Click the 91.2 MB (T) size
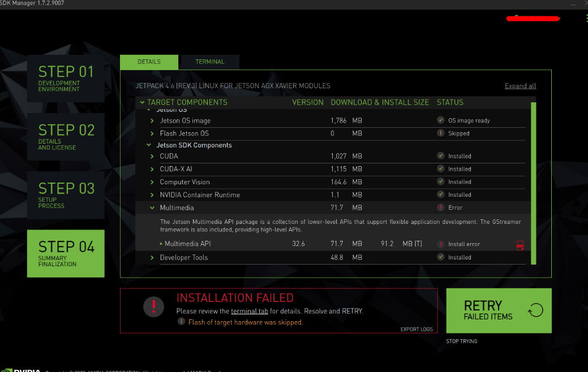588x372 pixels. tap(401, 244)
